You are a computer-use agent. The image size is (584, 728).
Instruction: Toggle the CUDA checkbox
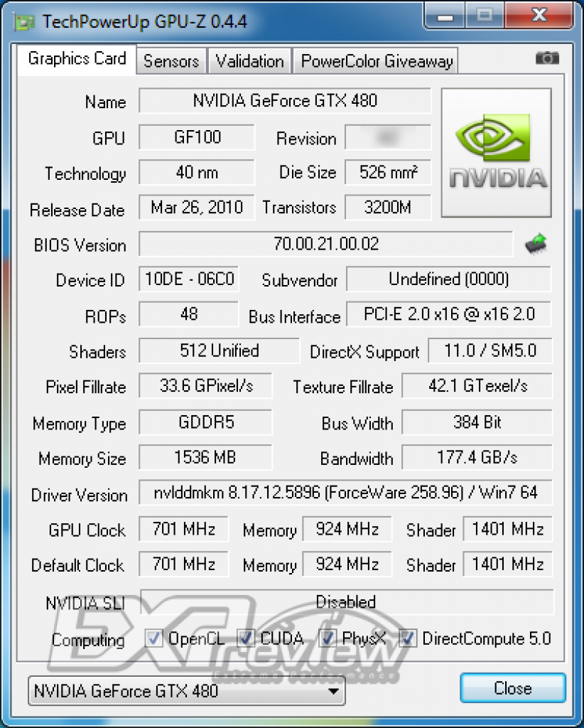click(x=245, y=638)
